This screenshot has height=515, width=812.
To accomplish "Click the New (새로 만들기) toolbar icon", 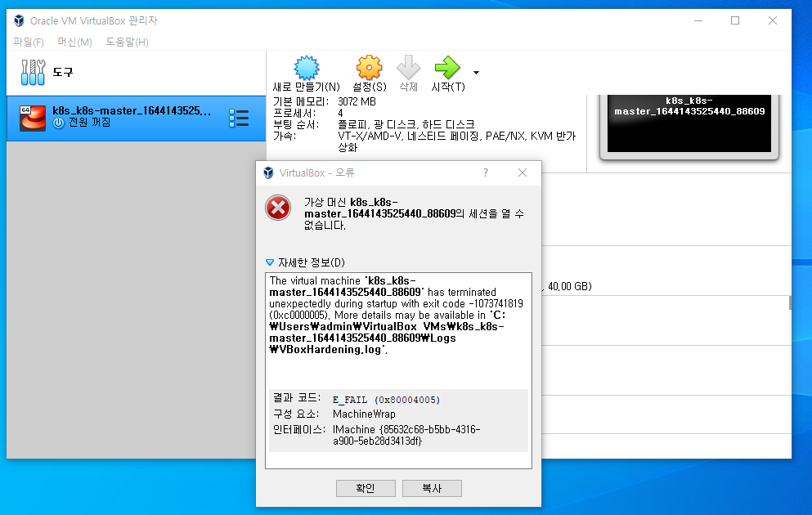I will click(307, 67).
